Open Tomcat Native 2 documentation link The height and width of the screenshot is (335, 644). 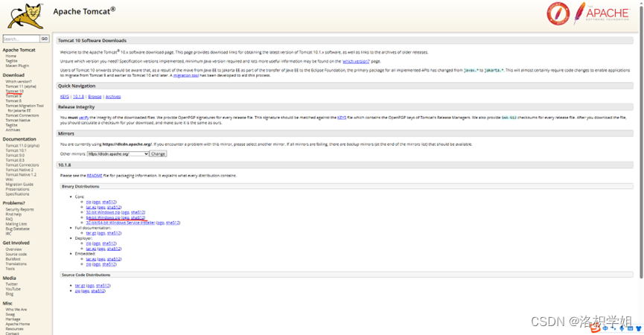coord(19,170)
